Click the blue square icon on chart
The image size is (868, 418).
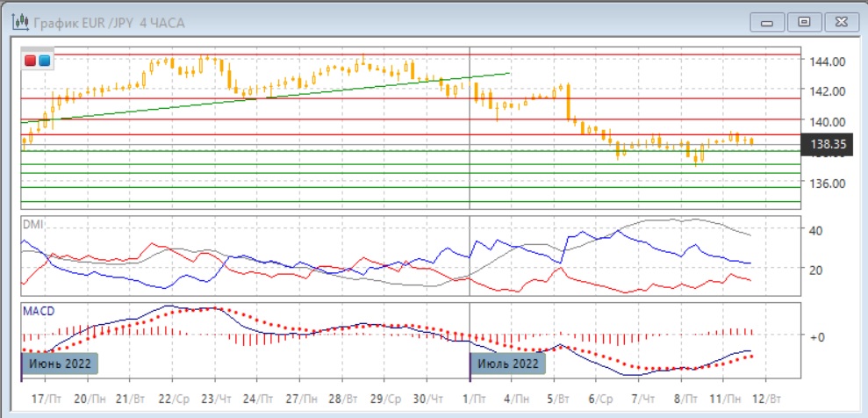(44, 61)
